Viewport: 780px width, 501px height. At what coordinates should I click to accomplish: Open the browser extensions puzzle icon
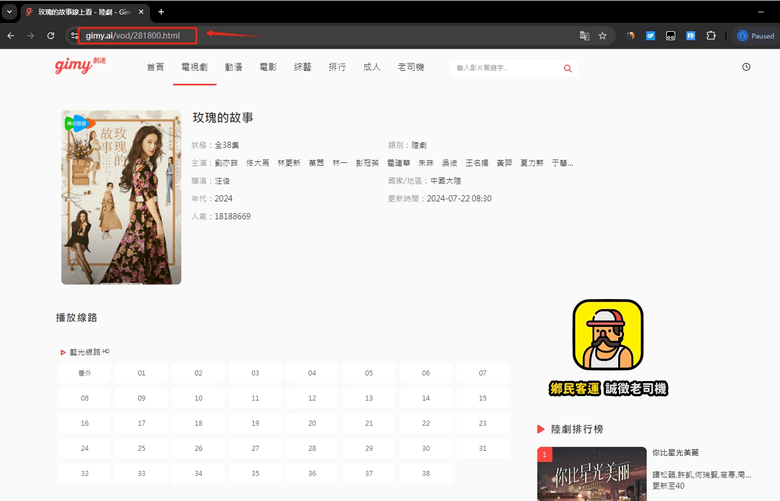(x=711, y=35)
